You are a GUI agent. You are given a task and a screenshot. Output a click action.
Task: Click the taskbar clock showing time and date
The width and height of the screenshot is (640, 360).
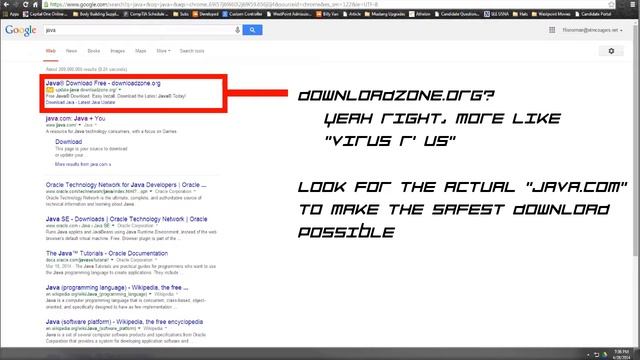pos(622,354)
